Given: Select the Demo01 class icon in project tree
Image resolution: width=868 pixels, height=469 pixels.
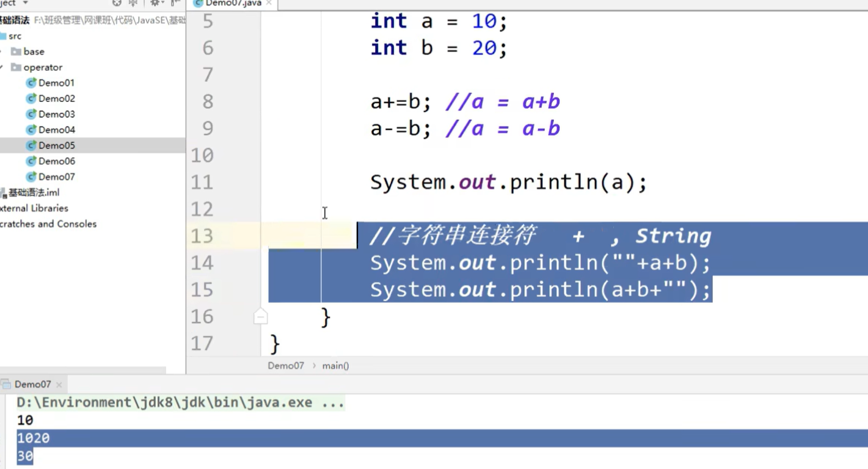Looking at the screenshot, I should point(31,82).
